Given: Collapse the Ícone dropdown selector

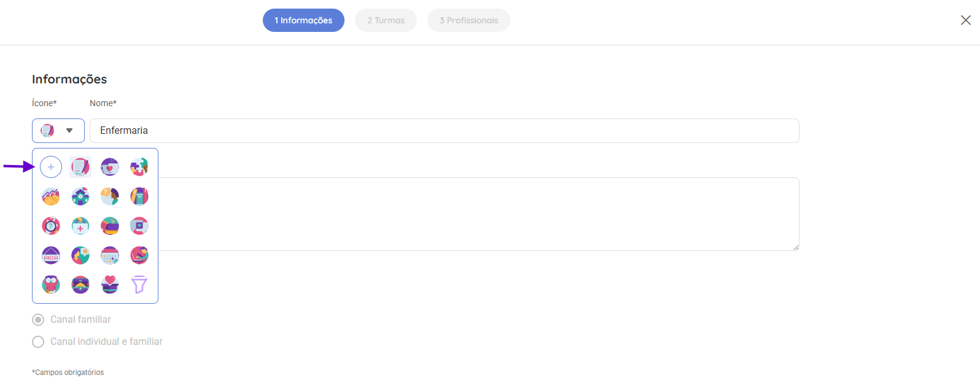Looking at the screenshot, I should click(58, 131).
